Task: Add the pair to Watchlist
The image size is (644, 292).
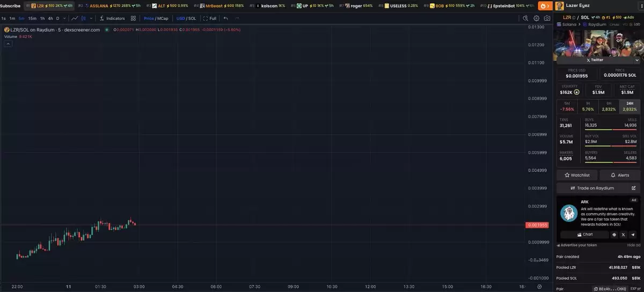Action: click(x=576, y=175)
